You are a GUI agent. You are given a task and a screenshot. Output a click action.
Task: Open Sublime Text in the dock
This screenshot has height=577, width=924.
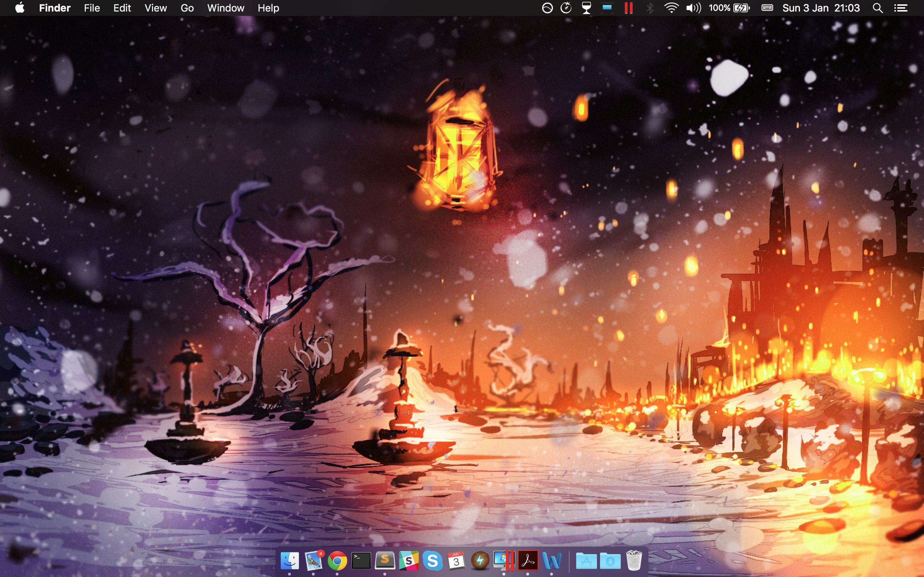385,560
